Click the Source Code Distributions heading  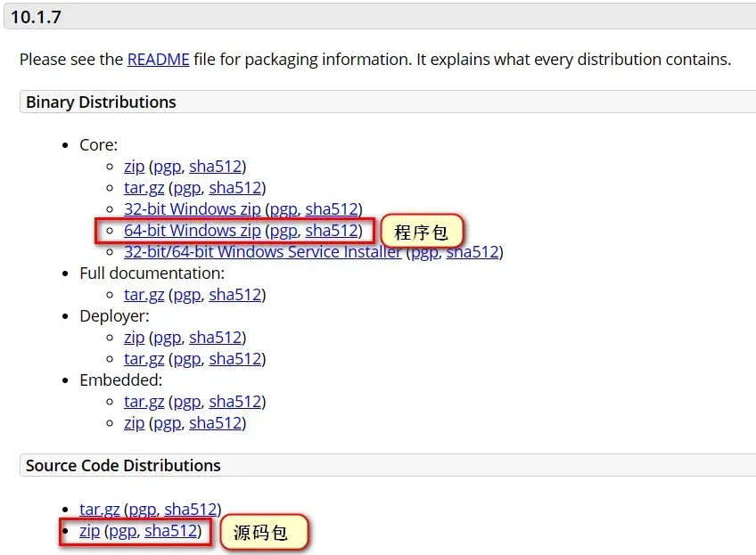coord(123,466)
